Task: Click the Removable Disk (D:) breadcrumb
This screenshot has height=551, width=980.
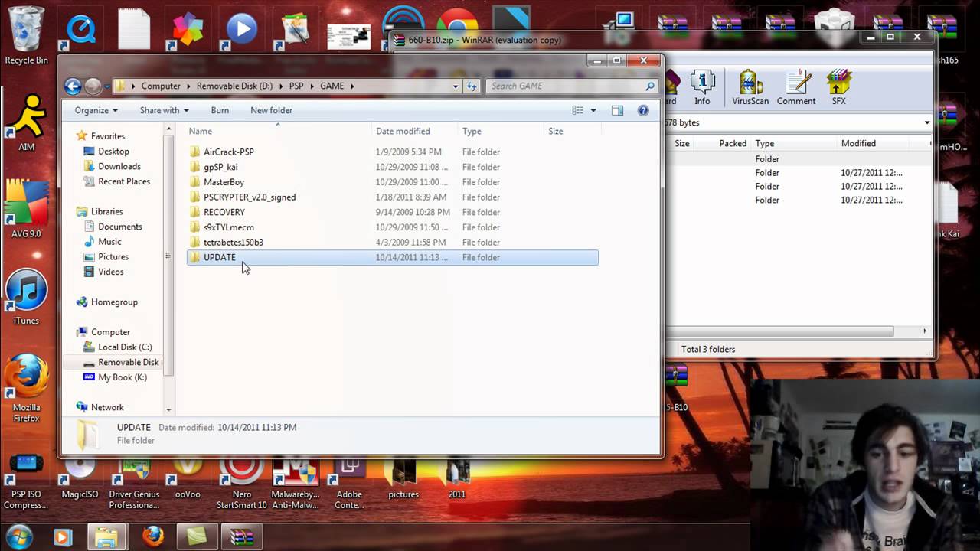Action: (234, 86)
